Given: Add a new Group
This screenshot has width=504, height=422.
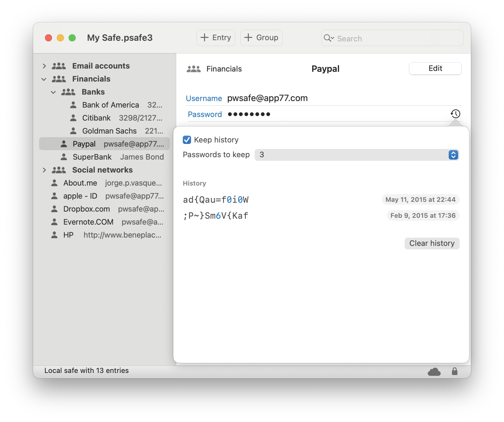Looking at the screenshot, I should point(261,38).
